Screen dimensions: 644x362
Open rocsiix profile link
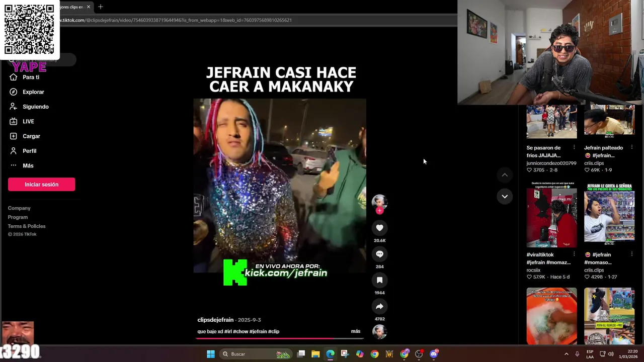533,270
